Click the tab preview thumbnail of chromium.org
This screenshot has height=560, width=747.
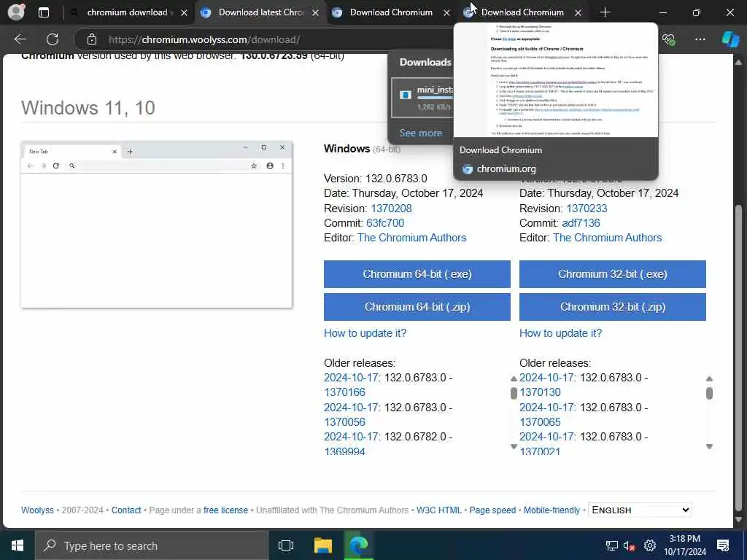click(555, 80)
